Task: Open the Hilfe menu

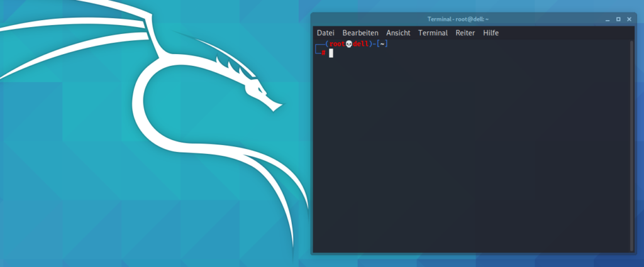Action: pyautogui.click(x=491, y=33)
